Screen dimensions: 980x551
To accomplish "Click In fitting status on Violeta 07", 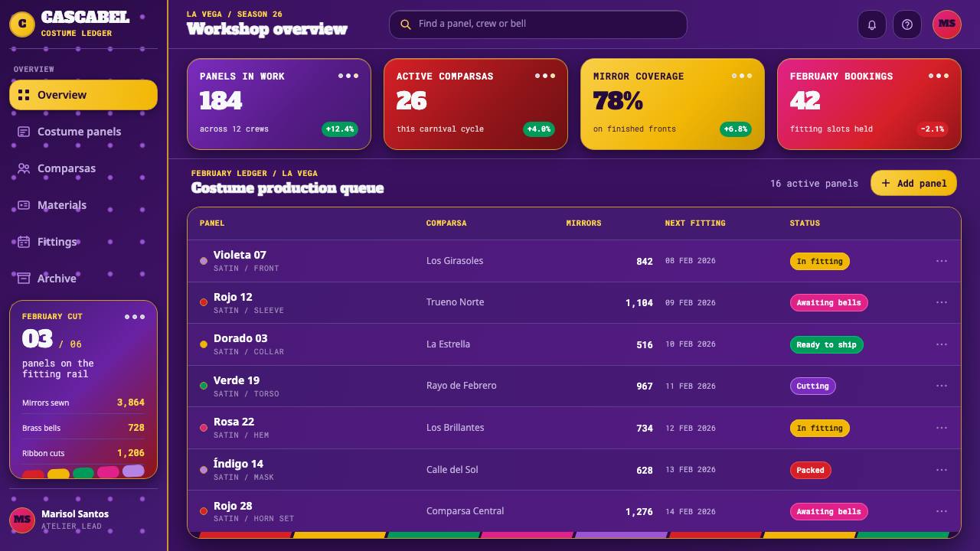I will click(x=819, y=261).
